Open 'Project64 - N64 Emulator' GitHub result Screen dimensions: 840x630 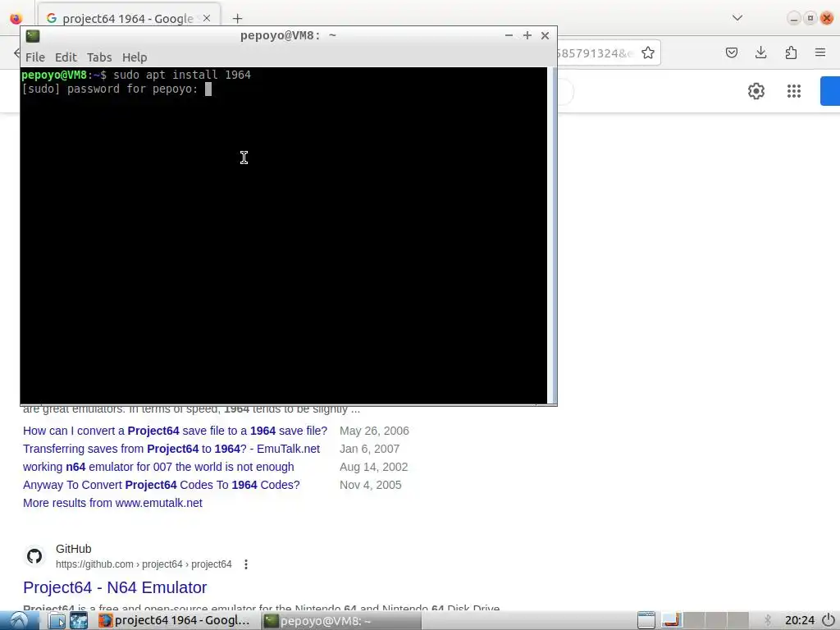point(115,587)
